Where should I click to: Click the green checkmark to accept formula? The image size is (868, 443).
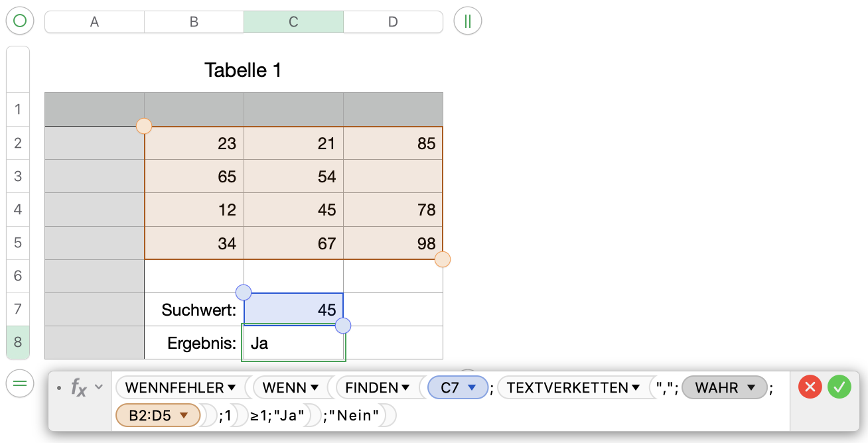click(839, 387)
